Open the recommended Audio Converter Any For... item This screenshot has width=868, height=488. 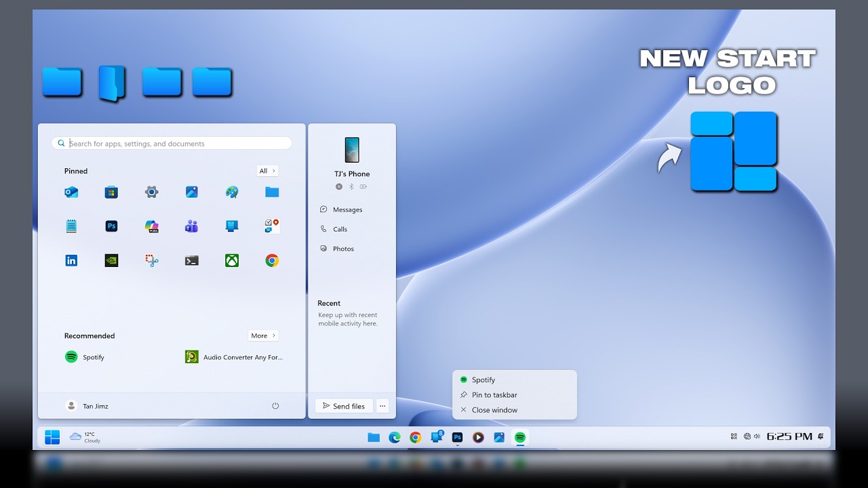pos(235,357)
